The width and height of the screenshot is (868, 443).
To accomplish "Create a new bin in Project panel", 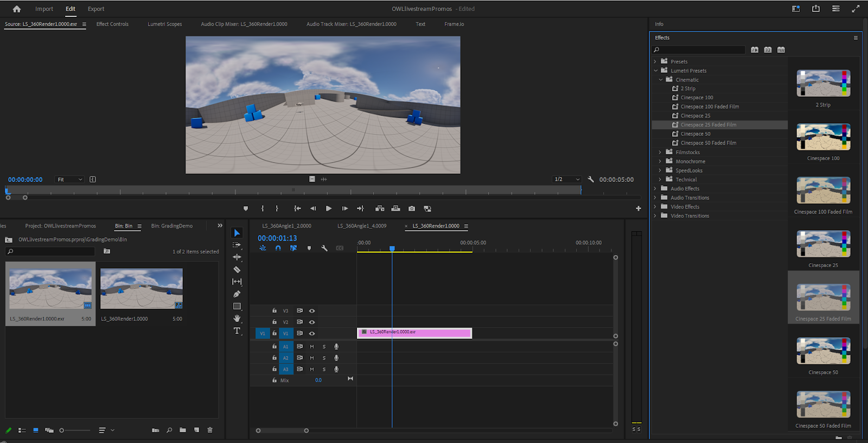I will 183,431.
